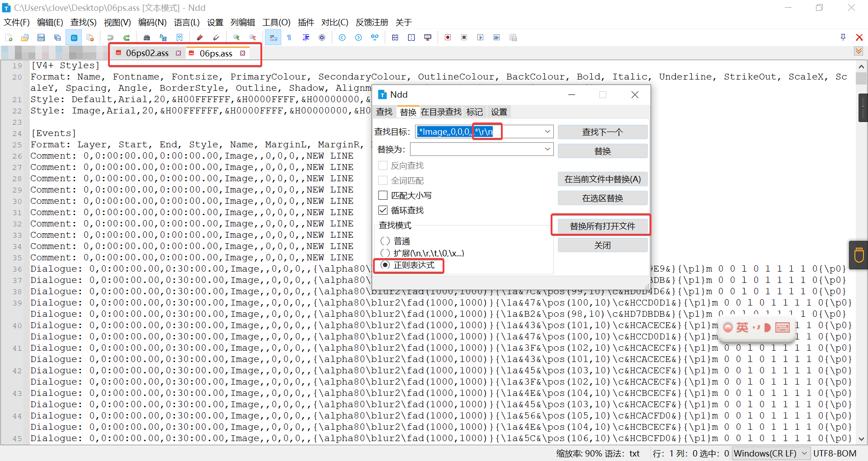
Task: Expand the 替换为 dropdown arrow
Action: [x=547, y=149]
